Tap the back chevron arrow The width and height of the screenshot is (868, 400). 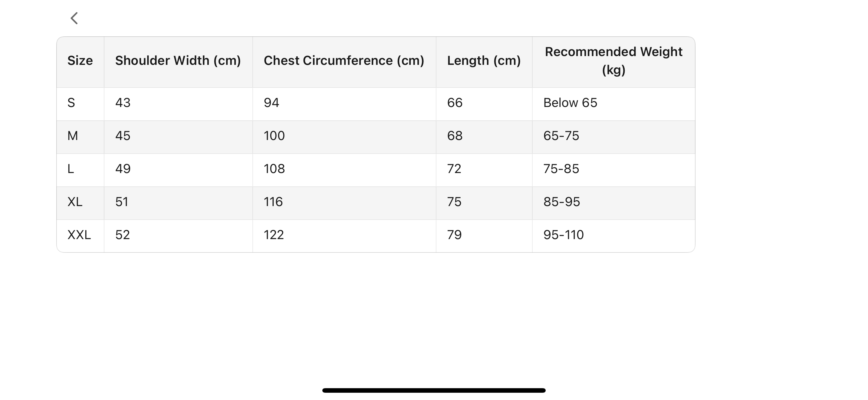tap(74, 18)
